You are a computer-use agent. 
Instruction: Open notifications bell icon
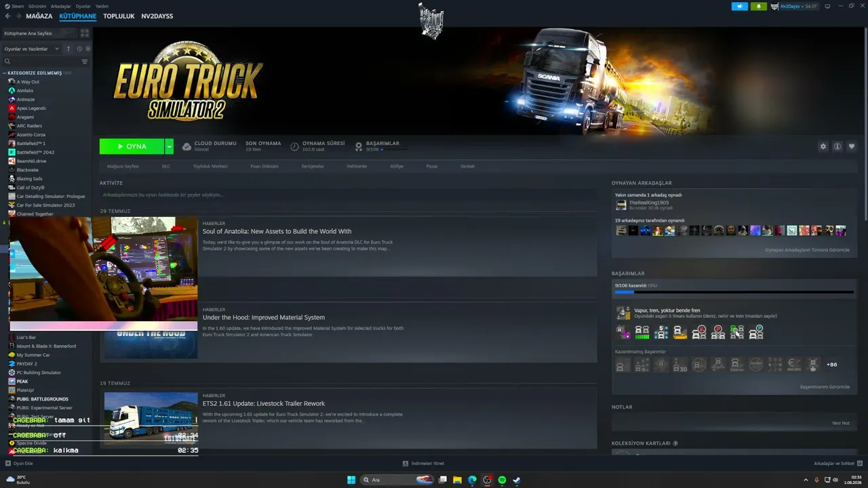point(759,6)
